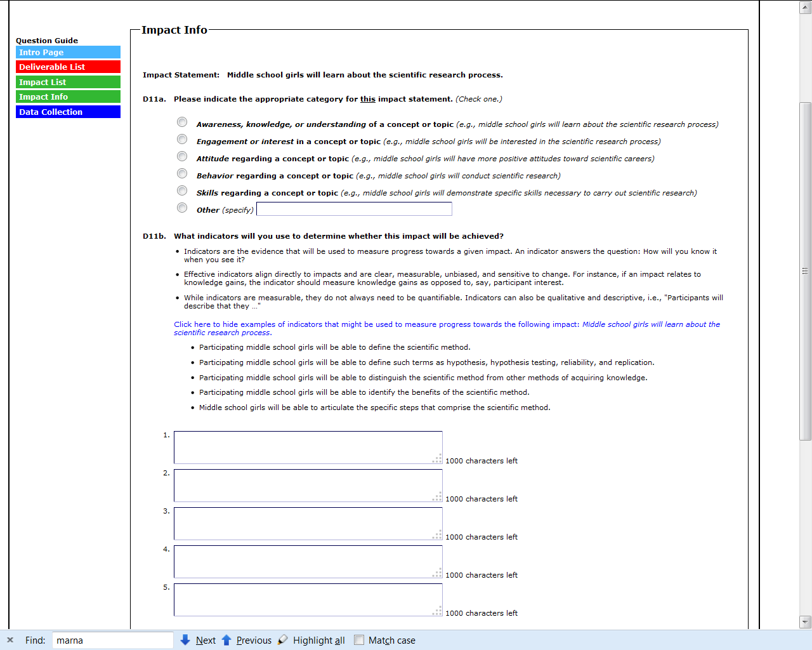Click '1000 characters left' beside text area 2
This screenshot has width=812, height=650.
pos(481,499)
